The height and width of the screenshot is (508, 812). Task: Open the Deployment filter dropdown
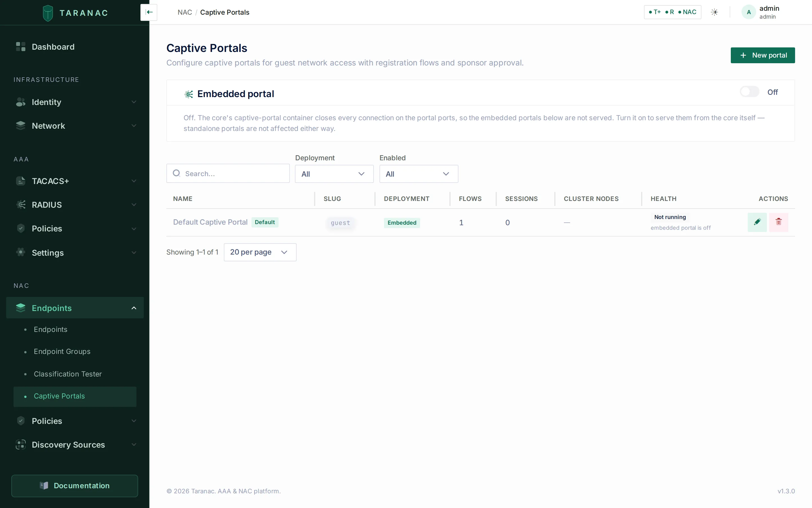coord(334,174)
